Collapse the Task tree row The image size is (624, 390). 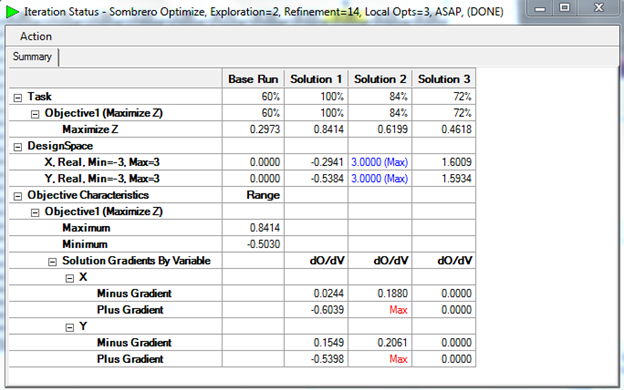tap(18, 98)
